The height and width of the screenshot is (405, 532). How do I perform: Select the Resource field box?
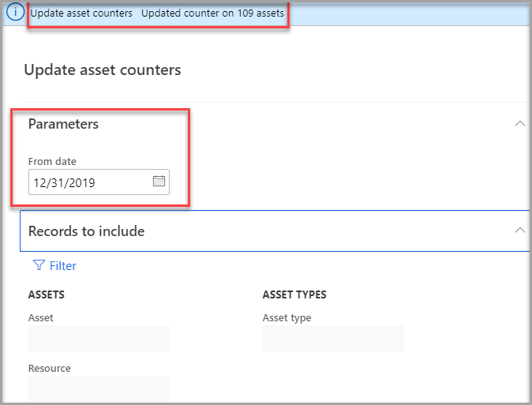[99, 388]
